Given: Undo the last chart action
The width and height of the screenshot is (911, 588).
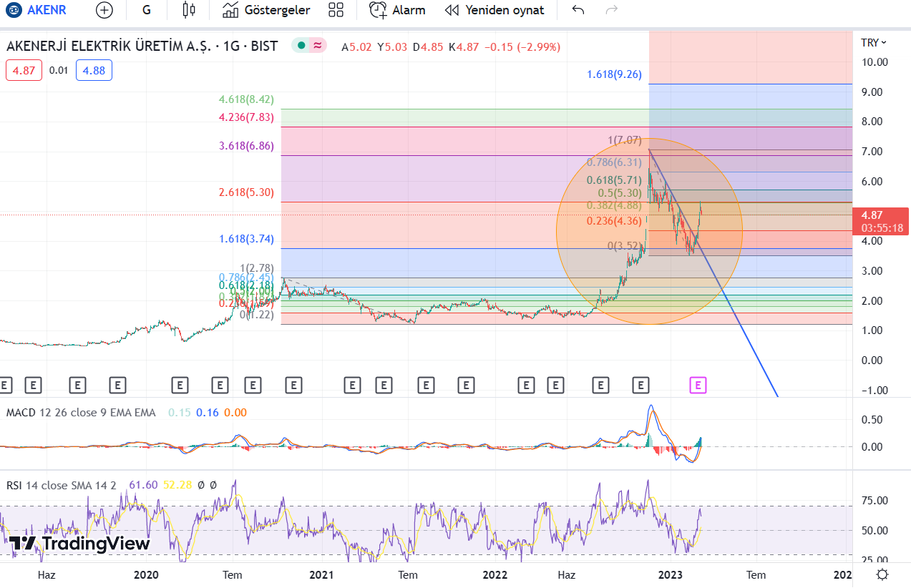Looking at the screenshot, I should point(578,10).
